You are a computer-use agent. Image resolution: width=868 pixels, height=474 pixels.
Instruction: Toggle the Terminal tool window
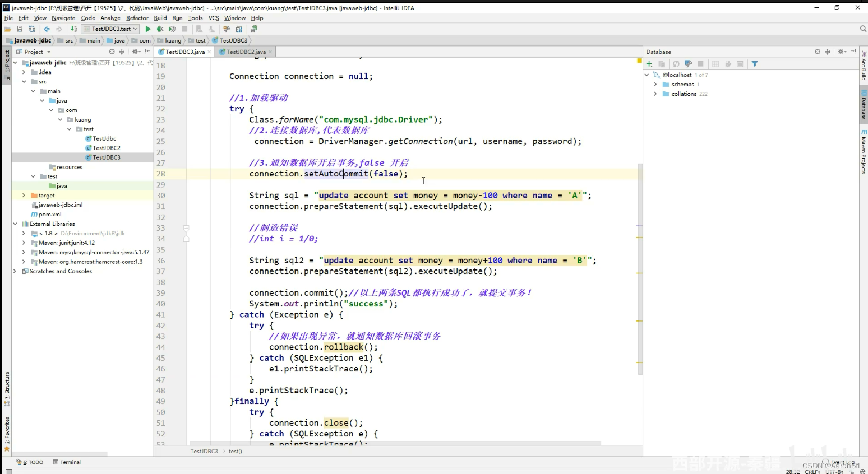(67, 462)
